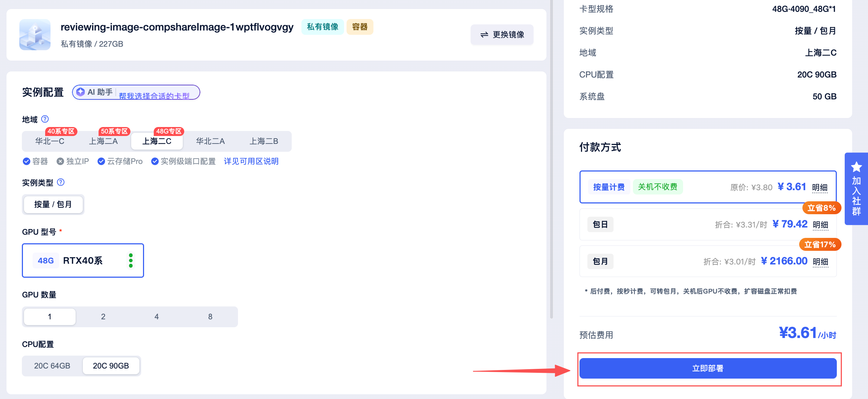The height and width of the screenshot is (399, 868).
Task: Select monthly 包月 payment option
Action: [x=708, y=261]
